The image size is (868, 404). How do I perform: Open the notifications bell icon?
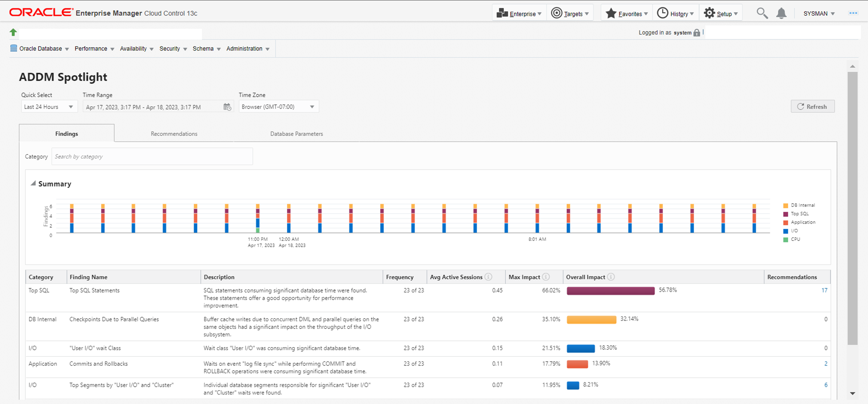coord(781,13)
